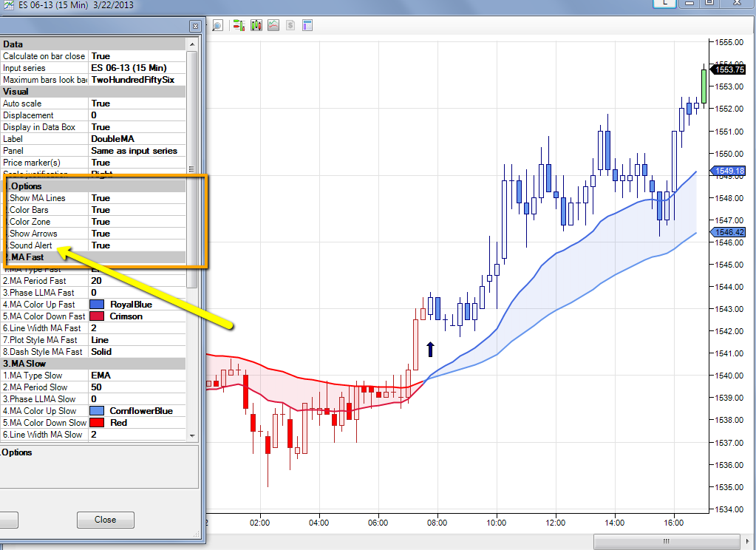
Task: Pick the RoyalBlue MA Color Up Fast swatch
Action: [97, 305]
